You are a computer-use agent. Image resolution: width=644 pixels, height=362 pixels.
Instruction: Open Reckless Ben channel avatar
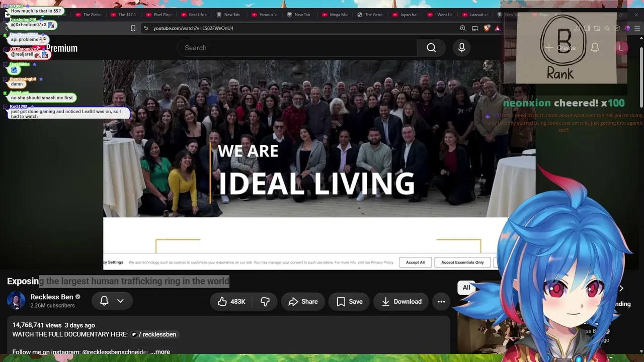coord(16,301)
